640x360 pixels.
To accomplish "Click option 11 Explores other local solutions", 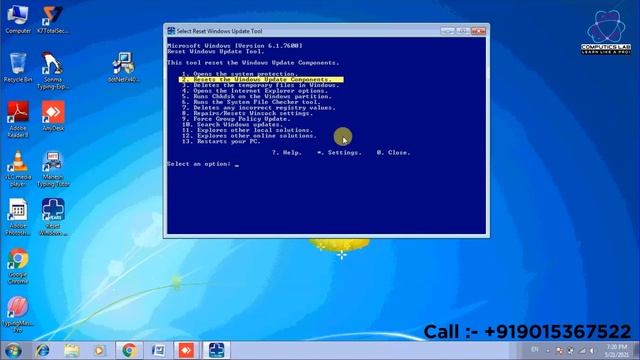I will 247,130.
